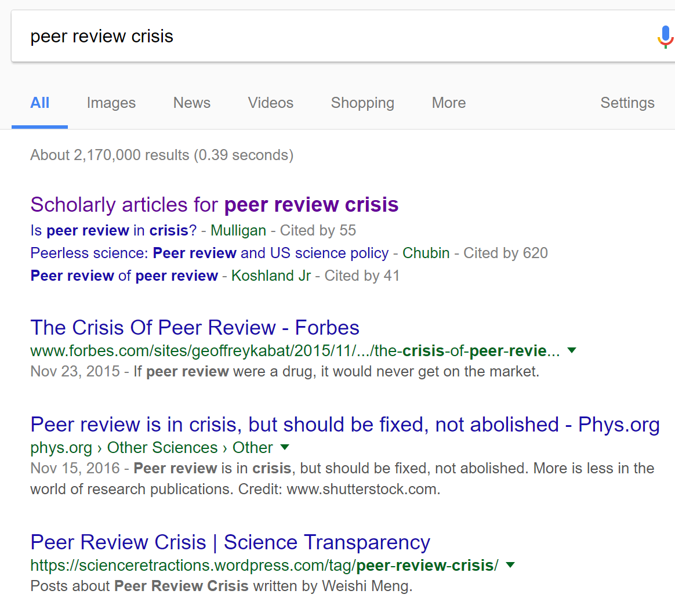675x616 pixels.
Task: Open Forbes result URL dropdown arrow
Action: click(x=572, y=350)
